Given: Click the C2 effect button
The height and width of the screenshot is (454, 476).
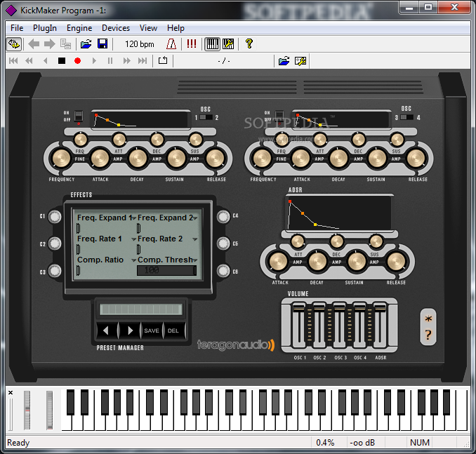Looking at the screenshot, I should [55, 243].
